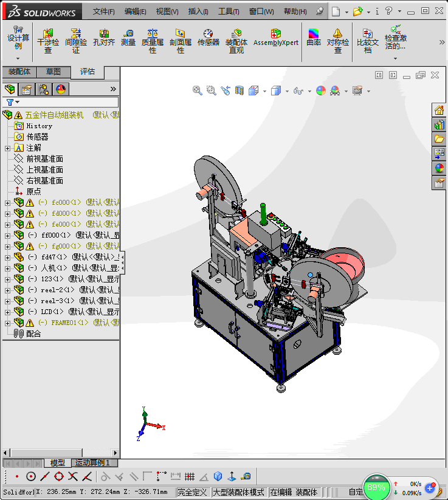Screen dimensions: 448x500
Task: Click Check Active Document (检查激活的) icon
Action: click(x=396, y=38)
